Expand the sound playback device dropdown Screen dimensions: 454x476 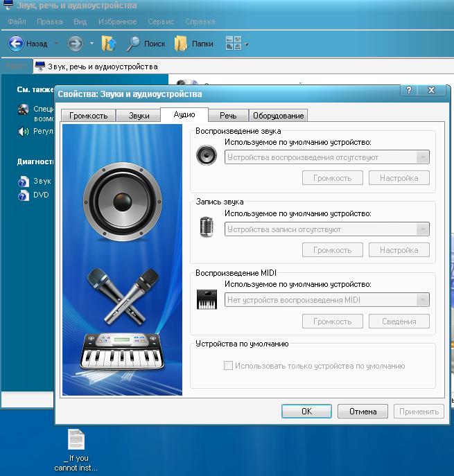pyautogui.click(x=422, y=157)
